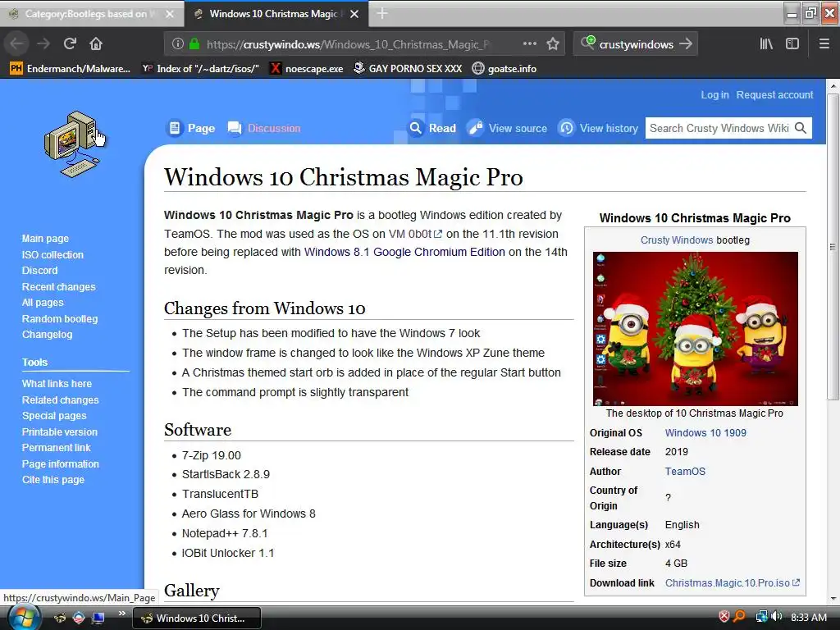Click show desktop quick launch icon

[98, 618]
